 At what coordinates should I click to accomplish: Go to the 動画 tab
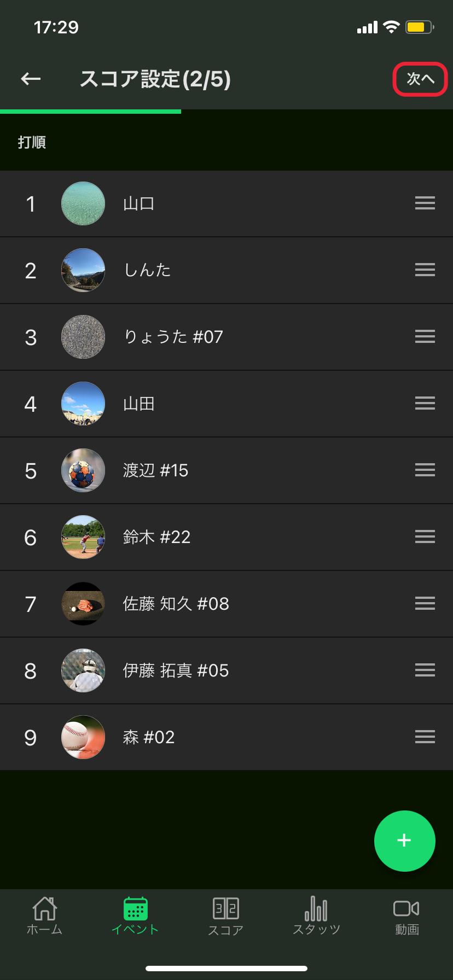[406, 915]
